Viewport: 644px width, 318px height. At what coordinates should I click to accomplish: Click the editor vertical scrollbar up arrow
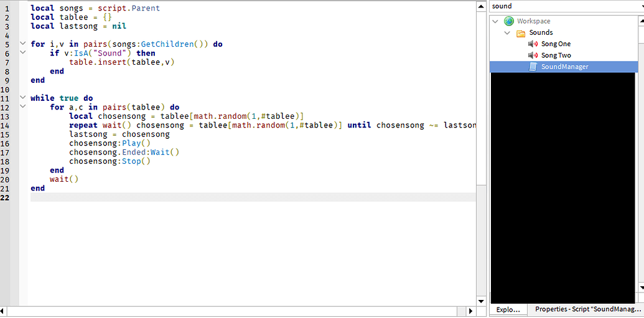tap(480, 6)
